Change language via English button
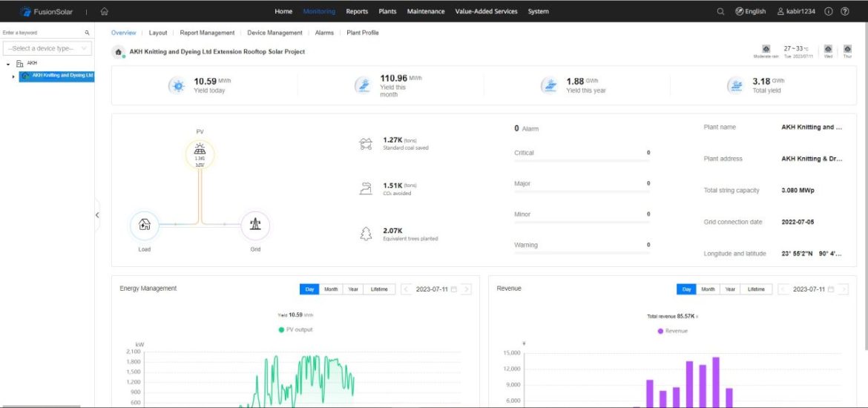 (750, 11)
